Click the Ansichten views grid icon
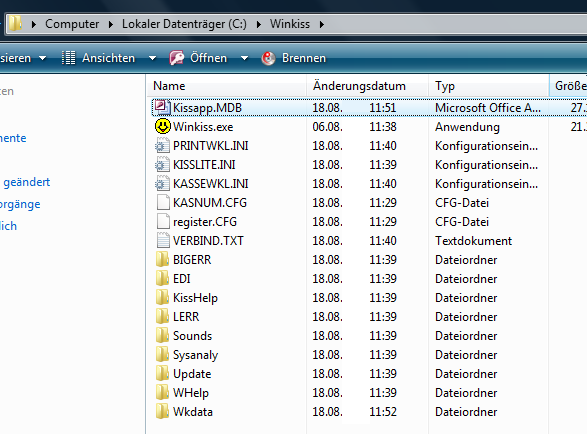587x434 pixels. 69,58
